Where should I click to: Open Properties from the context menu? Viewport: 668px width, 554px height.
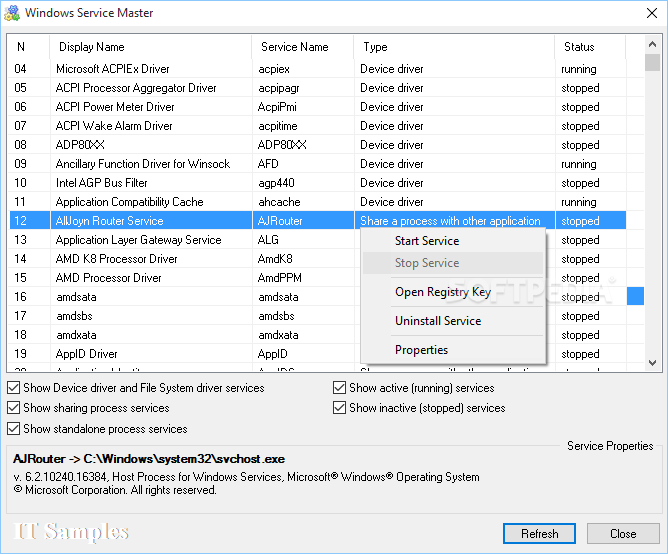click(453, 350)
